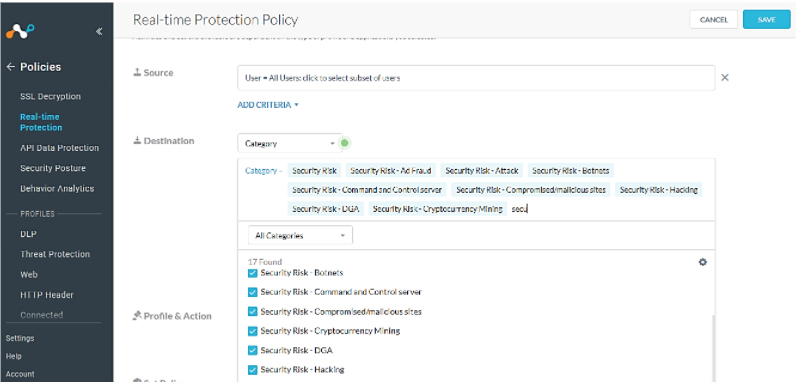Go back using the Policies arrow

click(11, 67)
